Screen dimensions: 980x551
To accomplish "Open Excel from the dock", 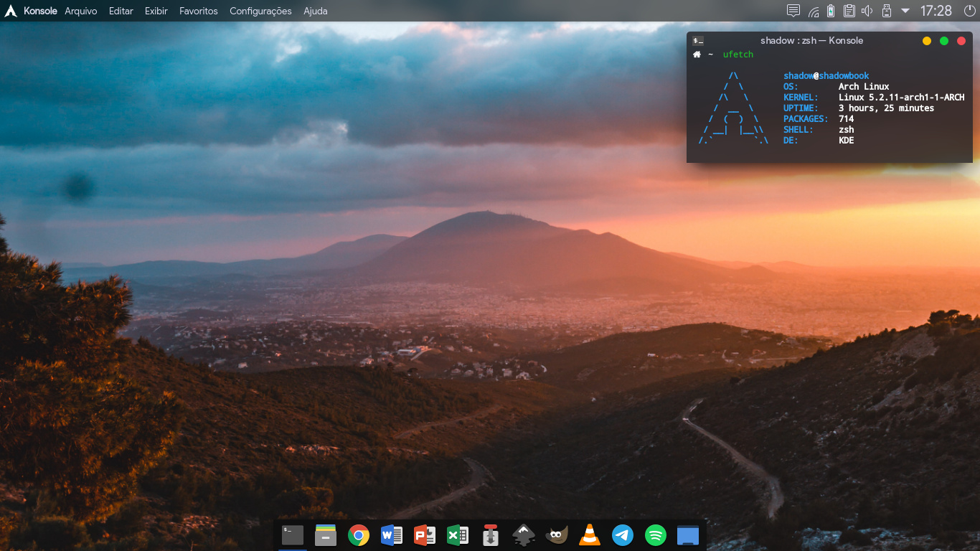I will (x=458, y=535).
